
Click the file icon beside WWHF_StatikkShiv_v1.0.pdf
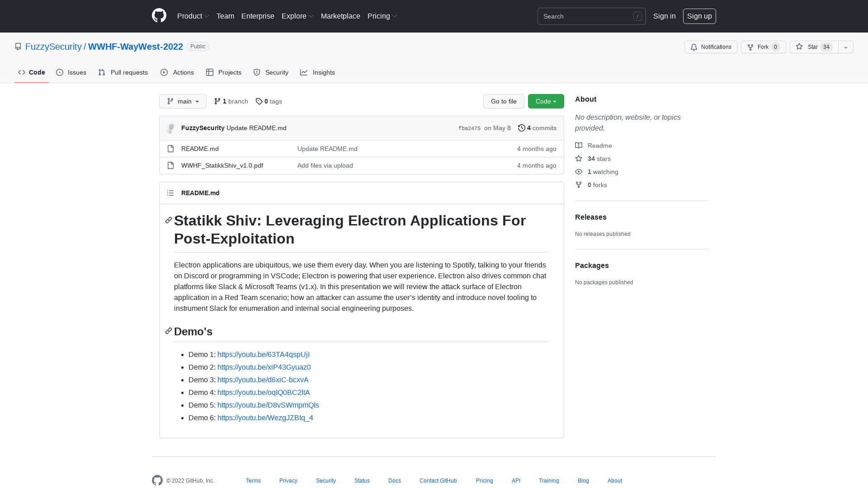(170, 165)
